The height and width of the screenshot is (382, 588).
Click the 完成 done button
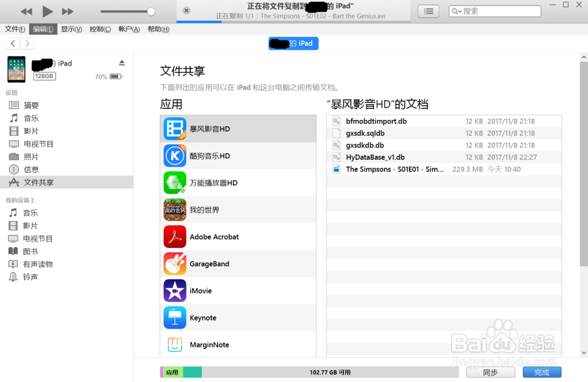point(542,372)
